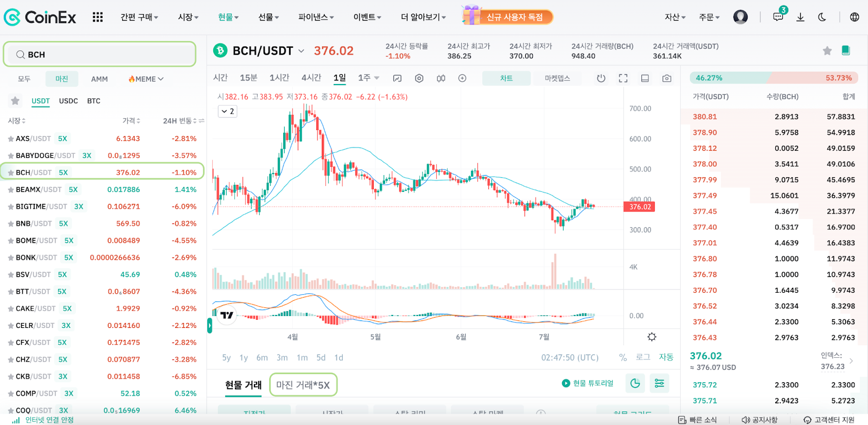This screenshot has height=425, width=868.
Task: Open the index price 376.23 arrow
Action: [851, 360]
